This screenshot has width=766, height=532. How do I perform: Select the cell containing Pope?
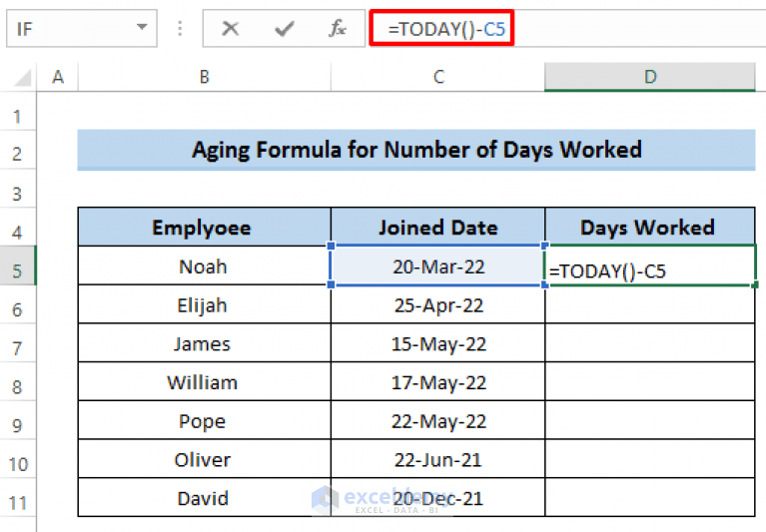click(x=204, y=421)
